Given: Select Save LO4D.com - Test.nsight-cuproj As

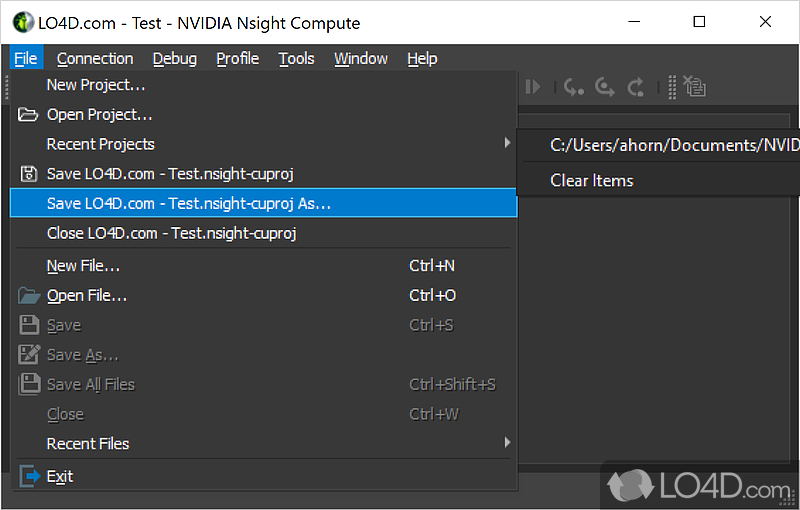Looking at the screenshot, I should tap(188, 203).
